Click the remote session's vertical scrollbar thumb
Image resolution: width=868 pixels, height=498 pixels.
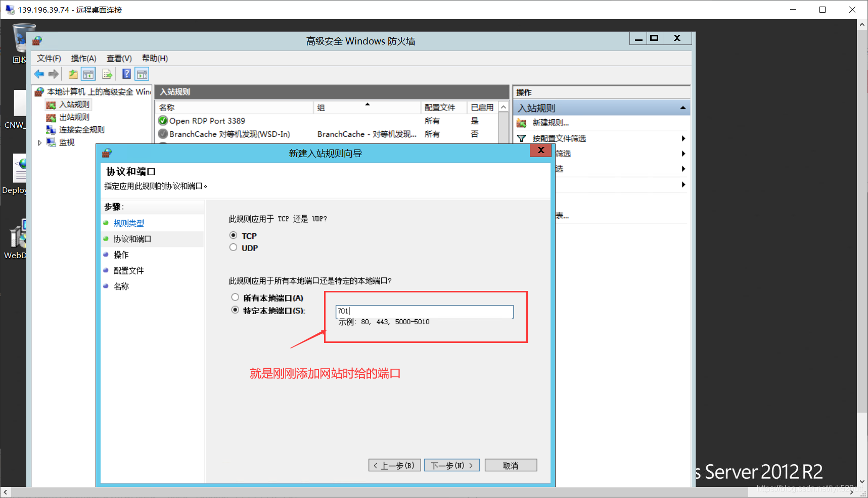862,222
